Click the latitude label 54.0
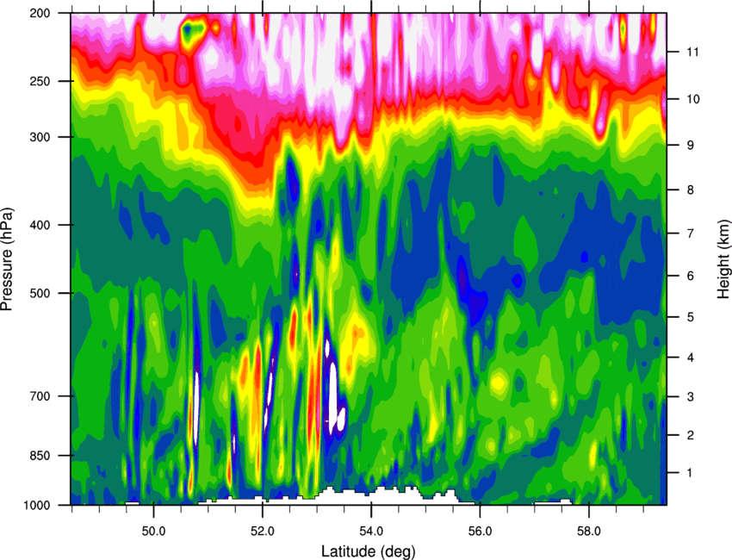This screenshot has width=732, height=560. 371,532
